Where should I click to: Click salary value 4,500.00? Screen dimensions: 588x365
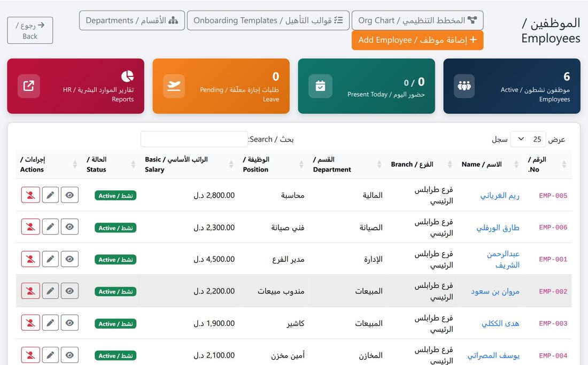(x=214, y=259)
